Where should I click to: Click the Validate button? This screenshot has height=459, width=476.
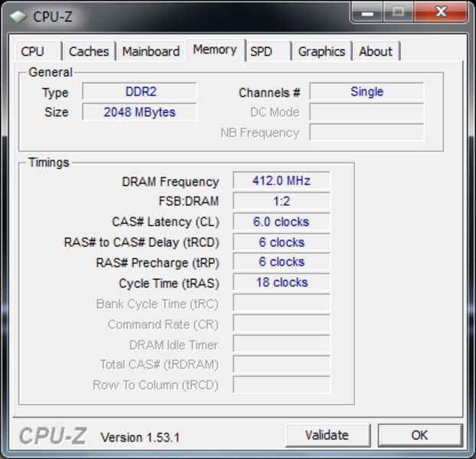tap(328, 435)
